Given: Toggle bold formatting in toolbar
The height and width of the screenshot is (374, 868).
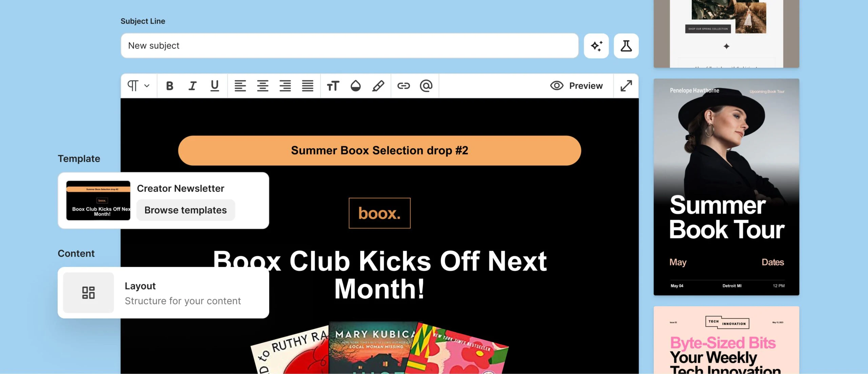Looking at the screenshot, I should (170, 86).
